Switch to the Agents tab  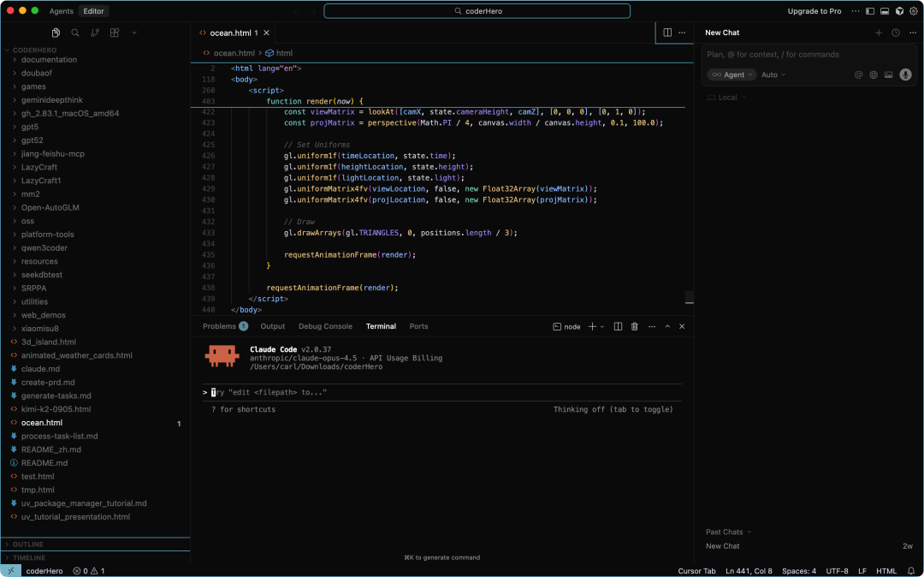[62, 11]
